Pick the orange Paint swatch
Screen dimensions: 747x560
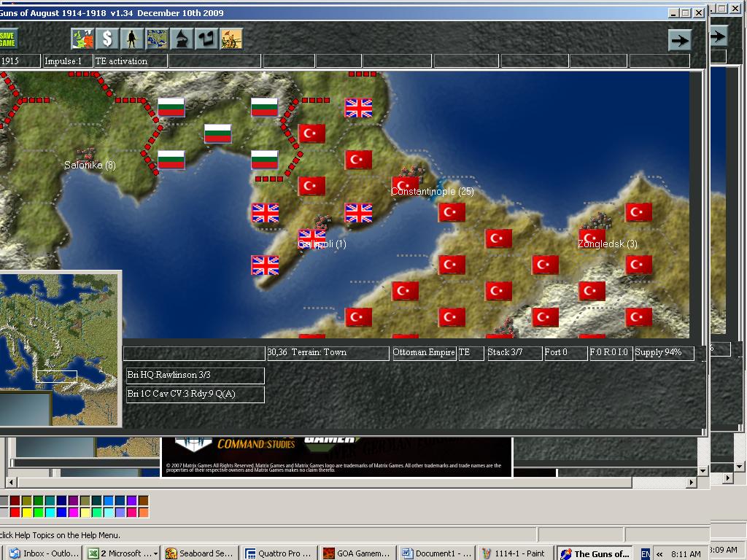[x=143, y=513]
